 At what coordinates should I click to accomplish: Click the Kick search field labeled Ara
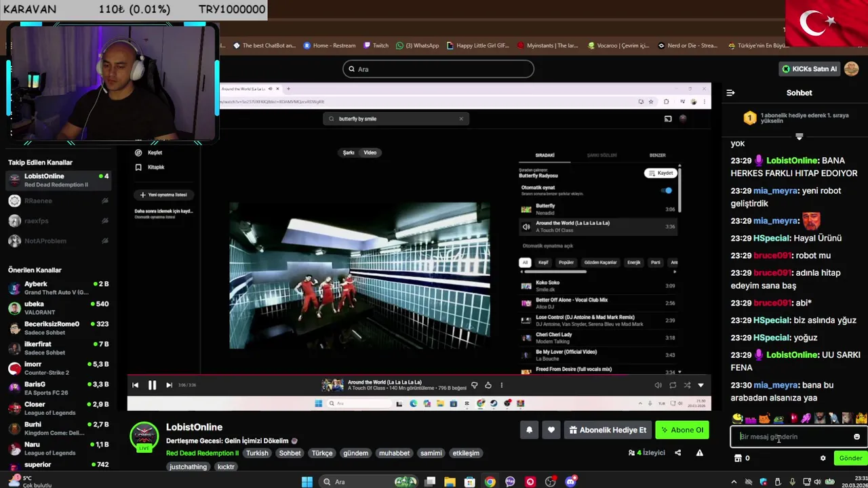438,69
